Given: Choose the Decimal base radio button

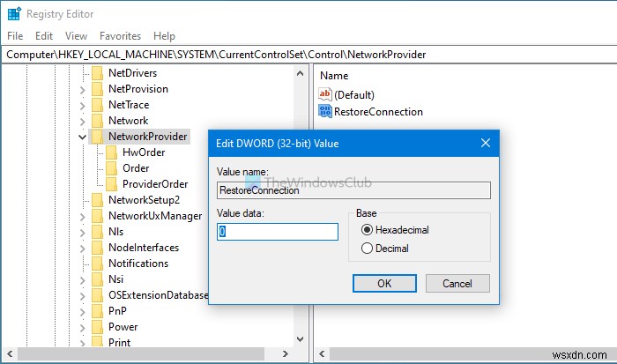Looking at the screenshot, I should tap(368, 249).
